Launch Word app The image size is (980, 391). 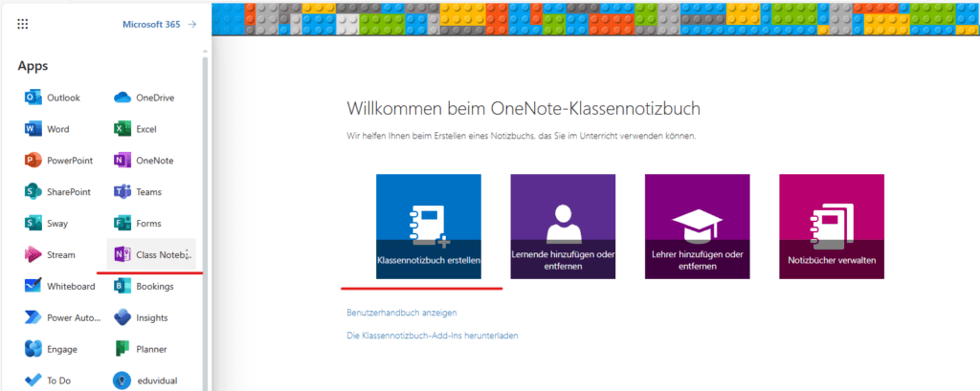tap(47, 129)
